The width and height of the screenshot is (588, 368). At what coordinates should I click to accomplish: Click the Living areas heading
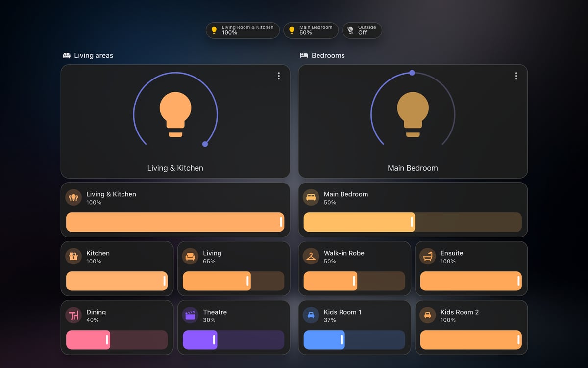click(x=94, y=56)
